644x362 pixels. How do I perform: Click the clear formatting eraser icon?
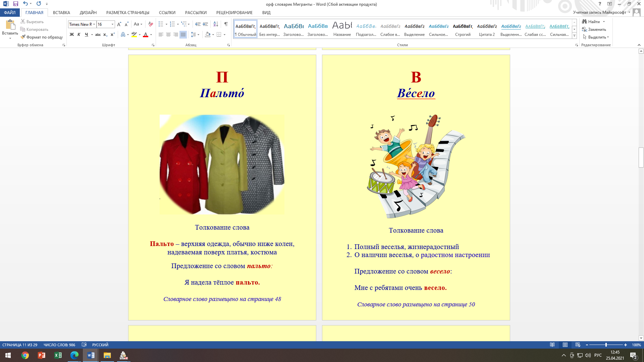[x=151, y=24]
